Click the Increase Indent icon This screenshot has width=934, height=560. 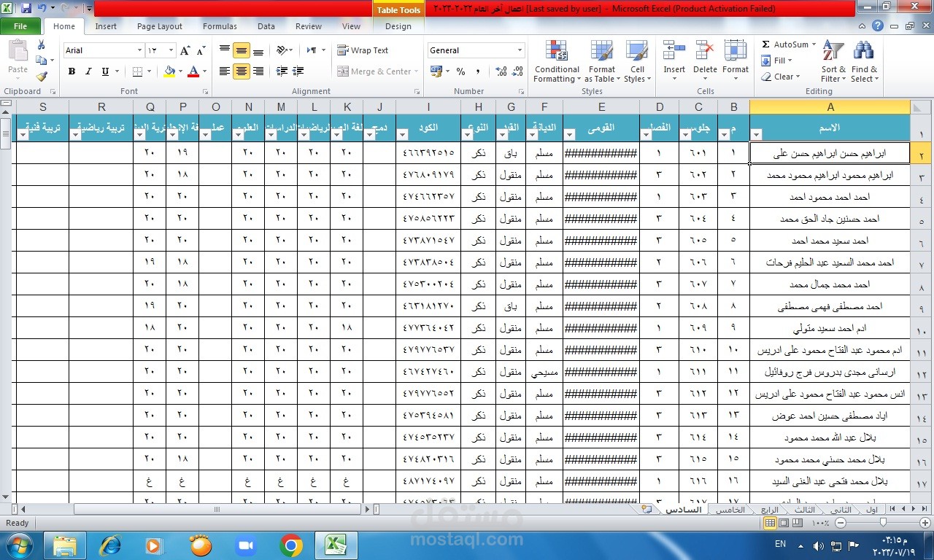click(x=298, y=71)
